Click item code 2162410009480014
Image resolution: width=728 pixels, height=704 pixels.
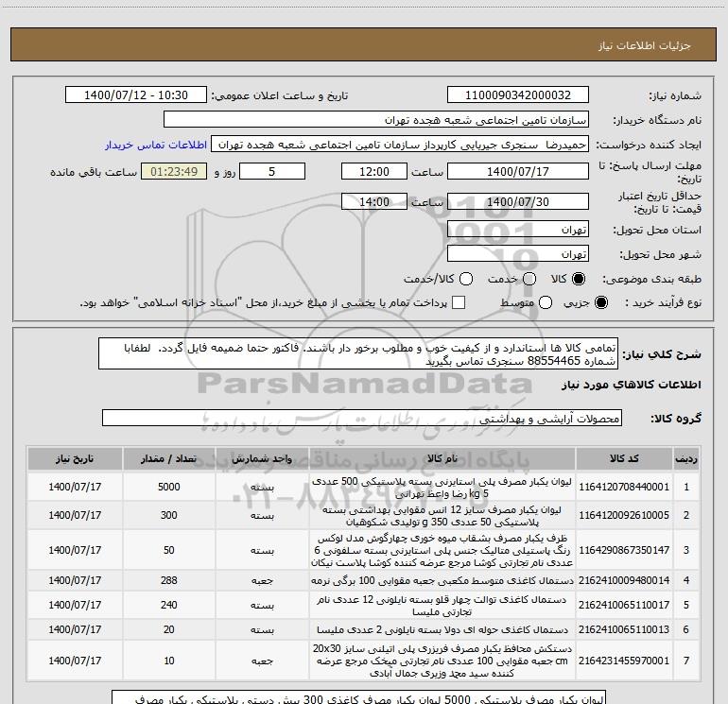tap(624, 580)
